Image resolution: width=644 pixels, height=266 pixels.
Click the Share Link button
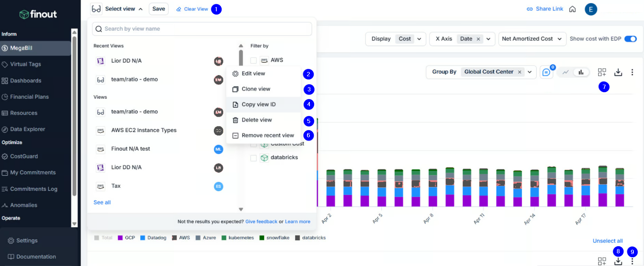pos(545,9)
